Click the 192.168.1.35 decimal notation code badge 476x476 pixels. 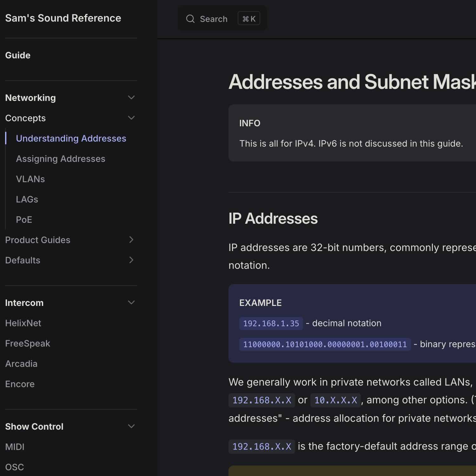click(x=271, y=323)
